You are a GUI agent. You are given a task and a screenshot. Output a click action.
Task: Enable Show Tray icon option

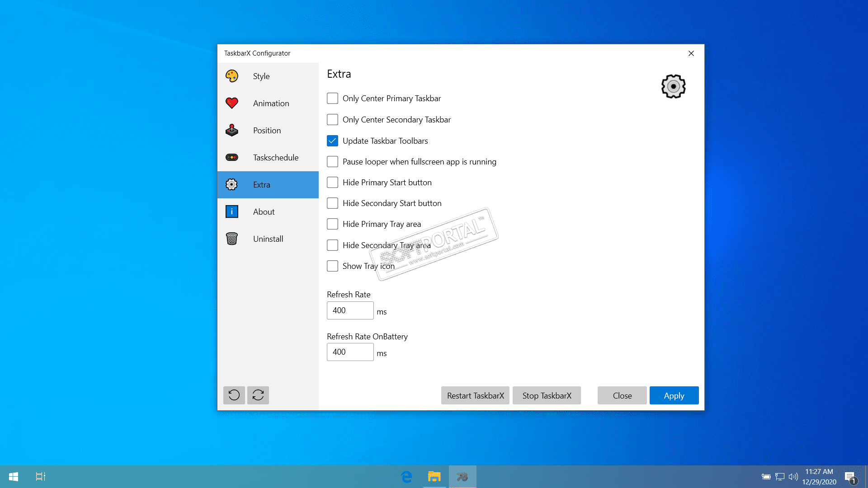[332, 266]
